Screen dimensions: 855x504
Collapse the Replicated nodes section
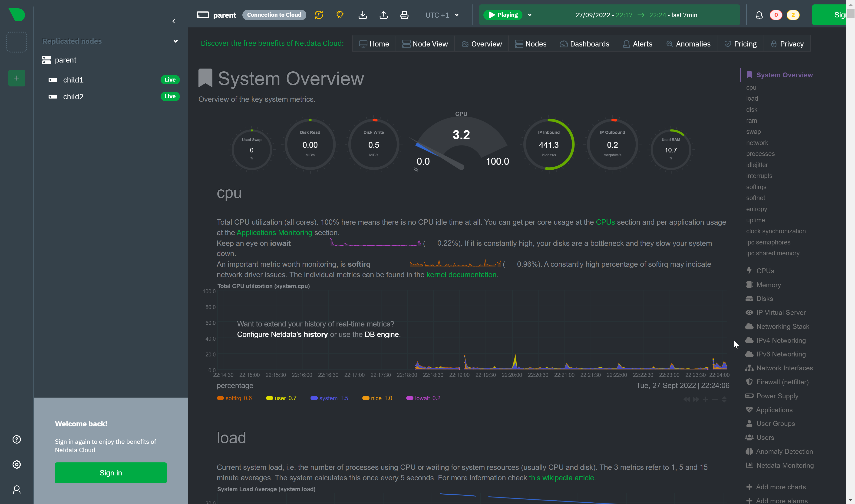(x=176, y=41)
